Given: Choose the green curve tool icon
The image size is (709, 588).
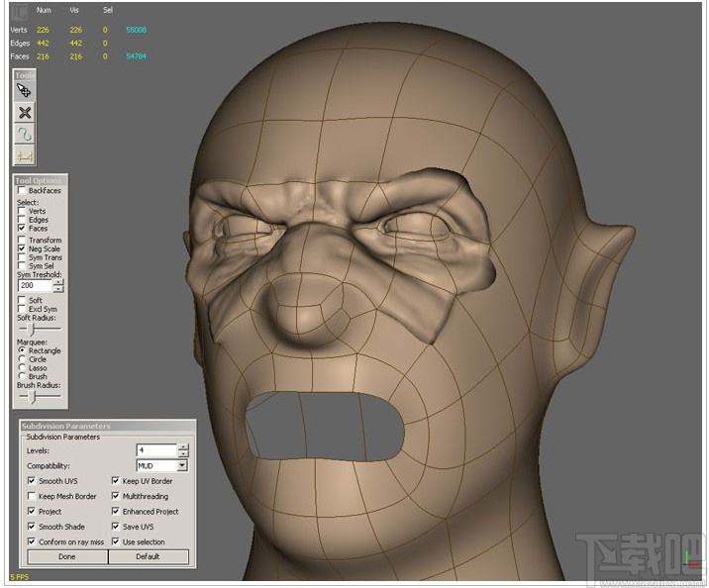Looking at the screenshot, I should coord(25,134).
